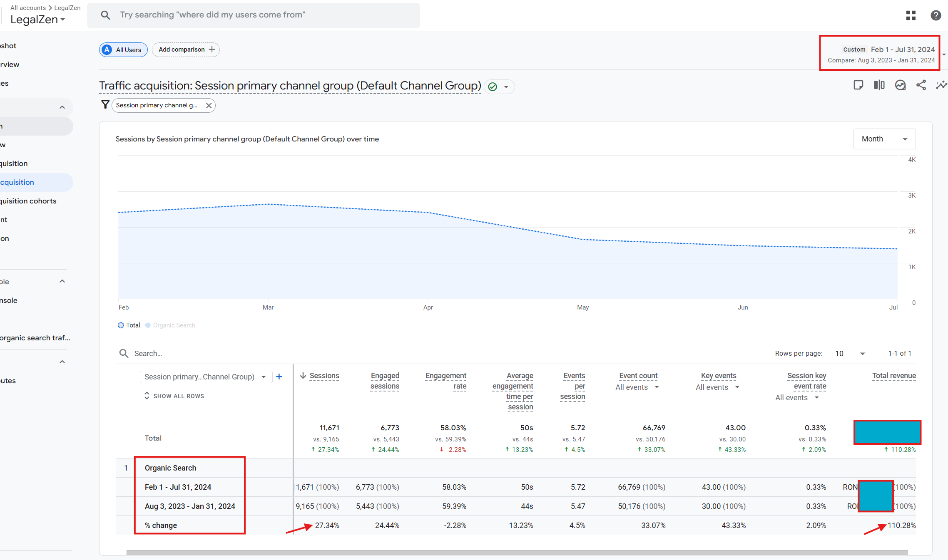Remove the Session primary channel filter chip

click(x=209, y=105)
